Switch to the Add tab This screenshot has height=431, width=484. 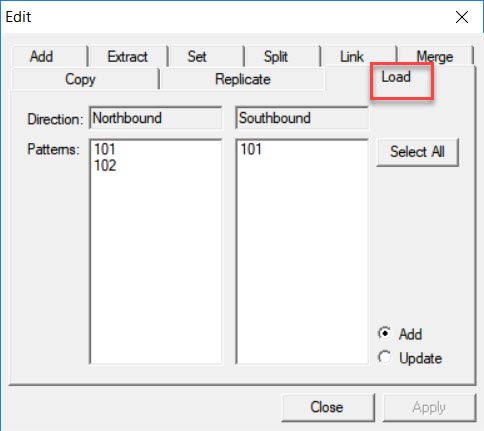point(49,57)
